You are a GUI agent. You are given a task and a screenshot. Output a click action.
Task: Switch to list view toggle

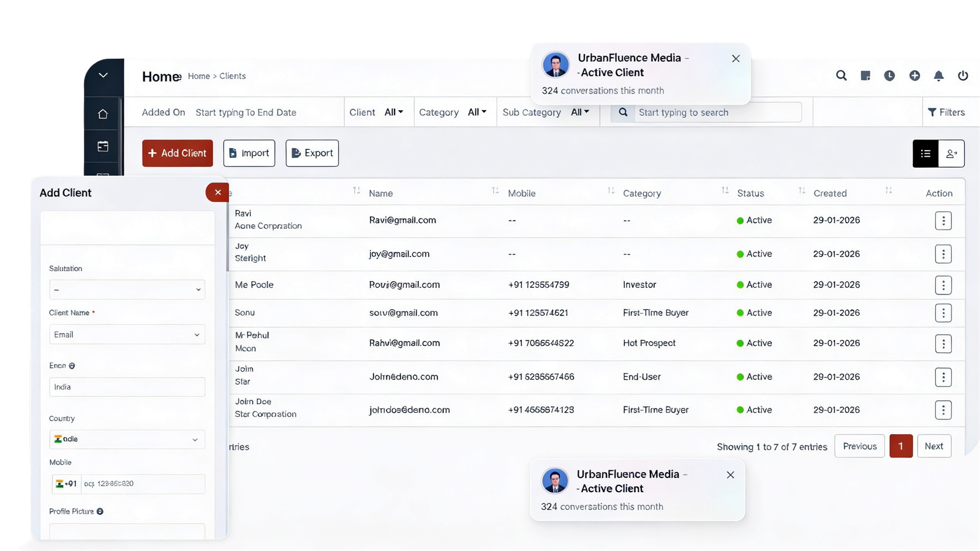tap(925, 154)
